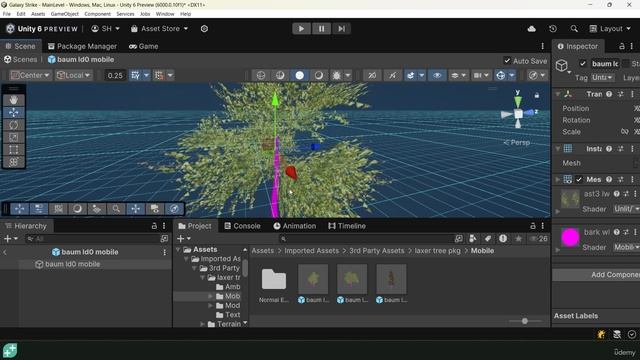
Task: Click the scene orientation gizmo center cube
Action: (518, 114)
